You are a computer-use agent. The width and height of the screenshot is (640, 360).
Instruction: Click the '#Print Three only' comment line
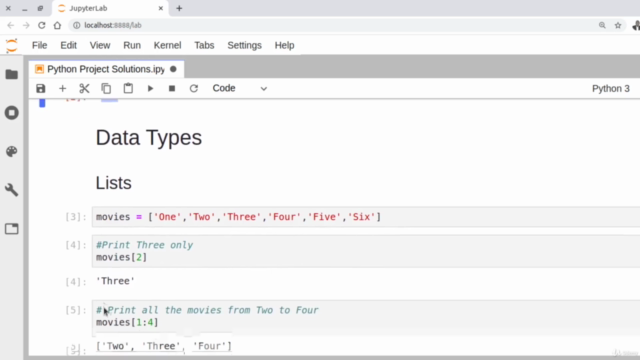click(144, 245)
